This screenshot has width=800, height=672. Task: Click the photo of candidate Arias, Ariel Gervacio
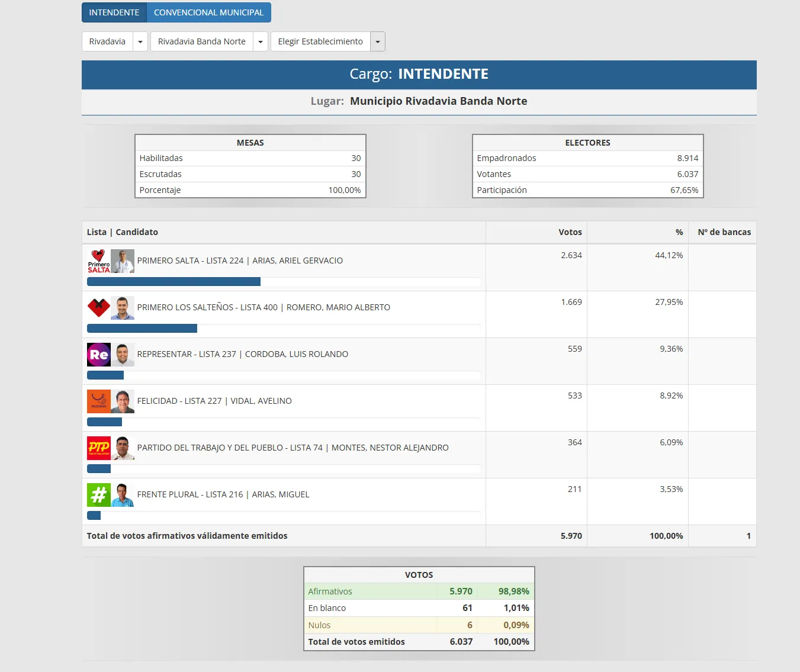pyautogui.click(x=123, y=261)
